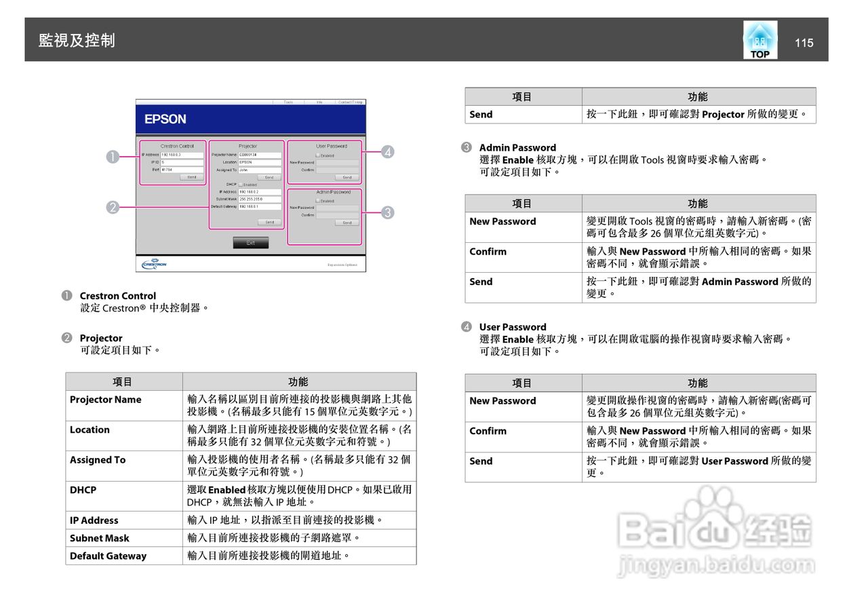This screenshot has width=868, height=614.
Task: Click the EPSON logo in the web panel
Action: click(x=165, y=119)
